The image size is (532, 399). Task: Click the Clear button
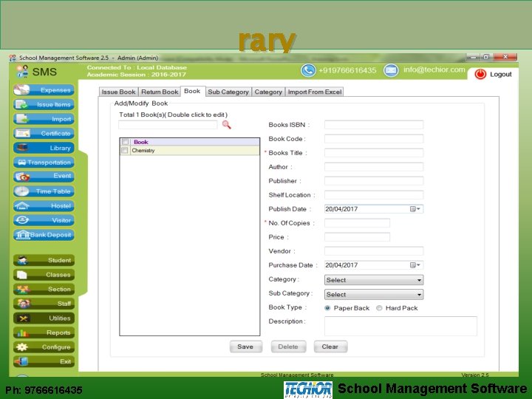click(x=330, y=347)
